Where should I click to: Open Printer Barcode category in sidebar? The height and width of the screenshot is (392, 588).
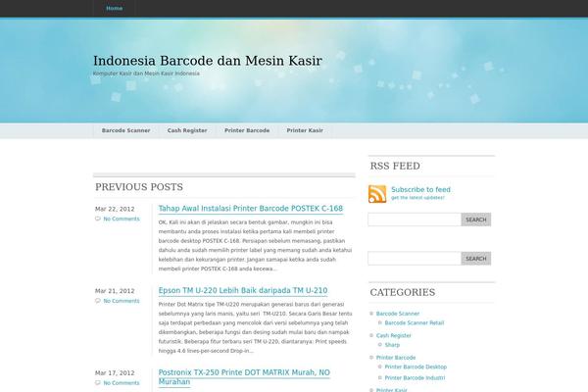[x=396, y=358]
